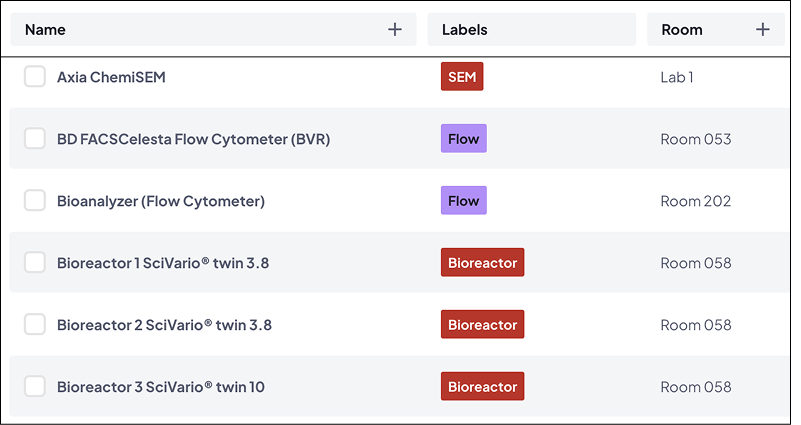Open BD FACSCelesta Flow Cytometer (BVR) entry
This screenshot has height=425, width=801.
click(x=193, y=139)
